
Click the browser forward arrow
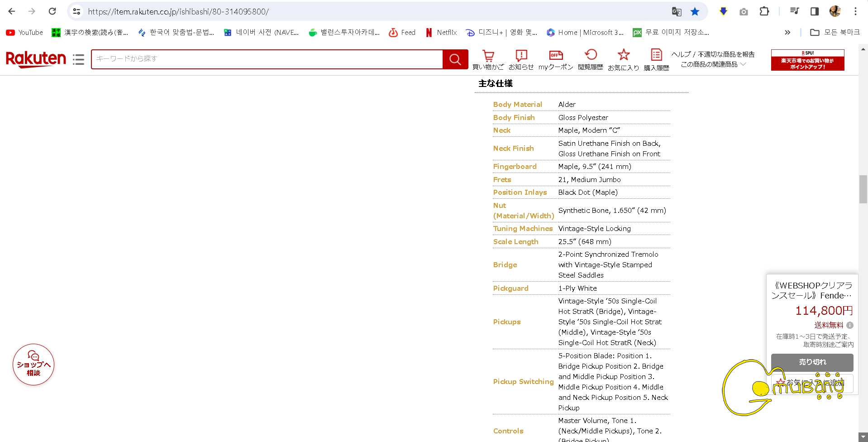[x=32, y=11]
